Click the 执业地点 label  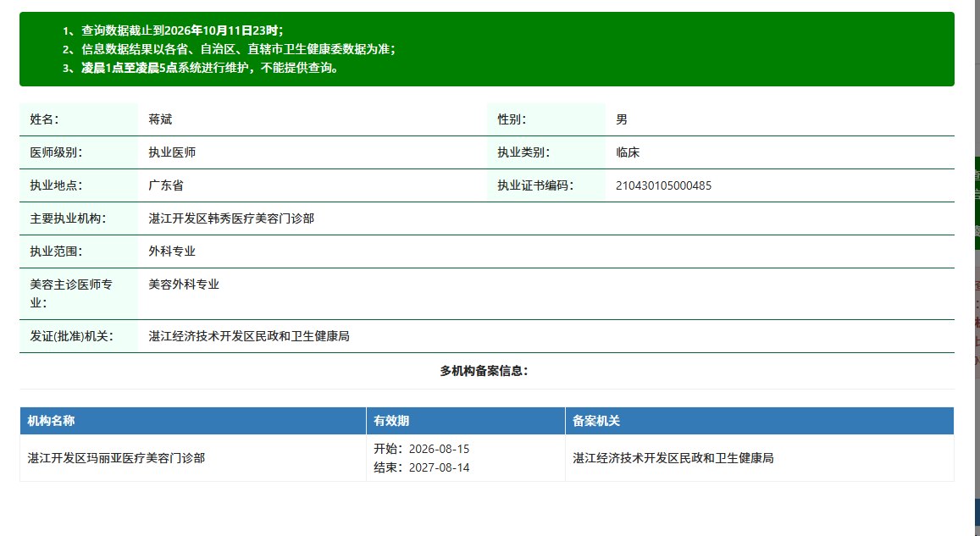click(x=56, y=185)
